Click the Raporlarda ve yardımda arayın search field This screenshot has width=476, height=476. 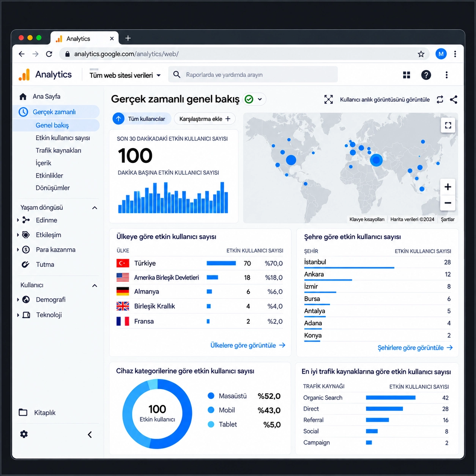253,74
